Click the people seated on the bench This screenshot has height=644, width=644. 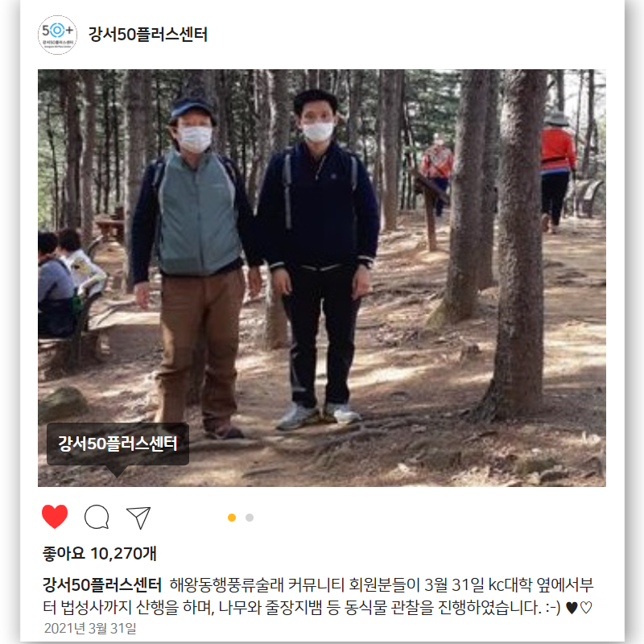(x=68, y=283)
